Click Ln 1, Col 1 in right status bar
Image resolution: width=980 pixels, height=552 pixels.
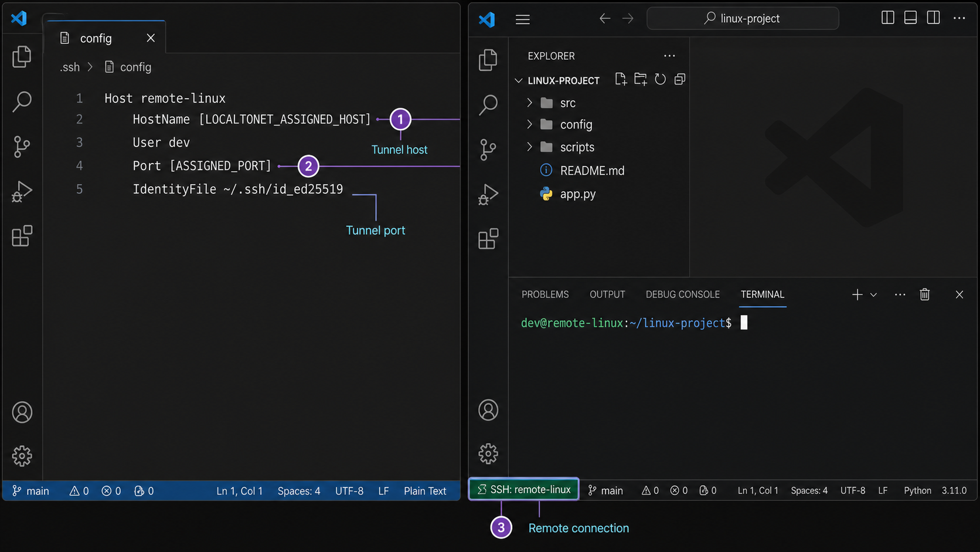click(758, 490)
